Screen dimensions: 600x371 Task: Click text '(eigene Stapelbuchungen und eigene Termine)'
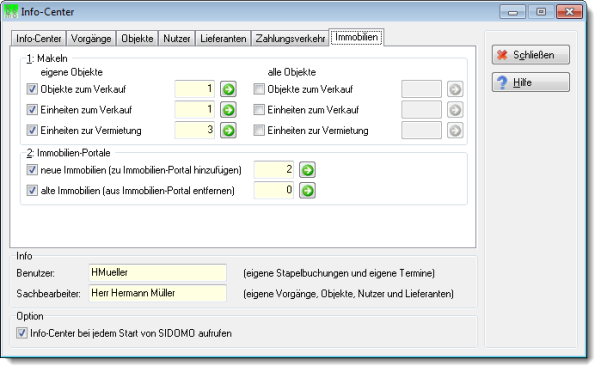click(339, 273)
